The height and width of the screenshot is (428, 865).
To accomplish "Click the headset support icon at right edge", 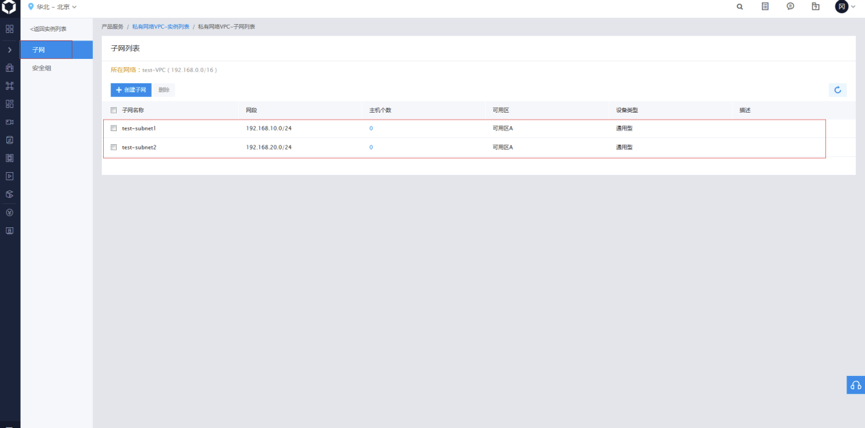I will [855, 385].
